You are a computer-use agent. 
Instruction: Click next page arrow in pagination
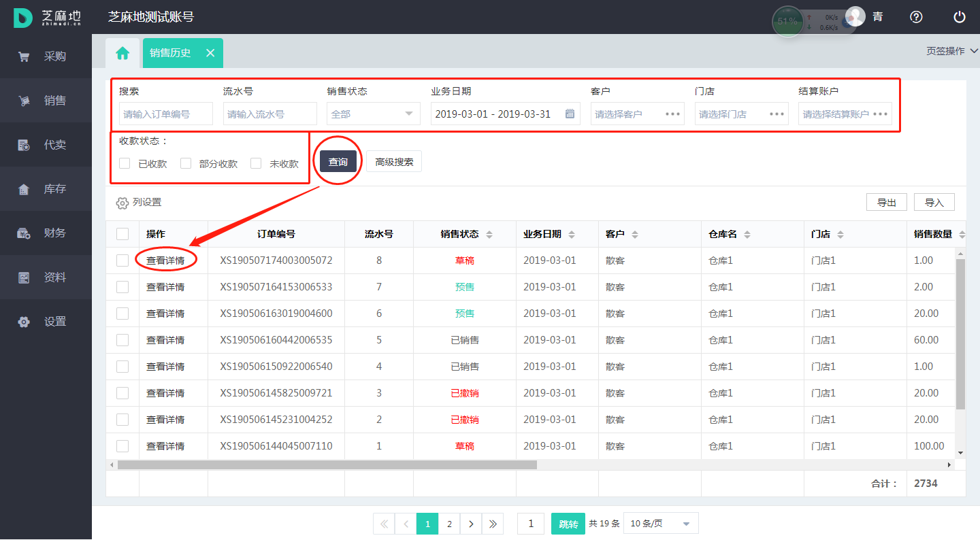click(471, 524)
